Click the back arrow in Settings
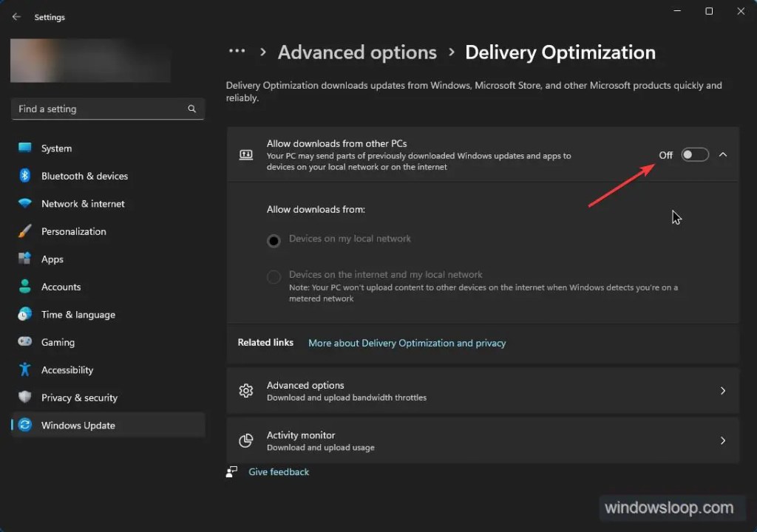 point(16,17)
